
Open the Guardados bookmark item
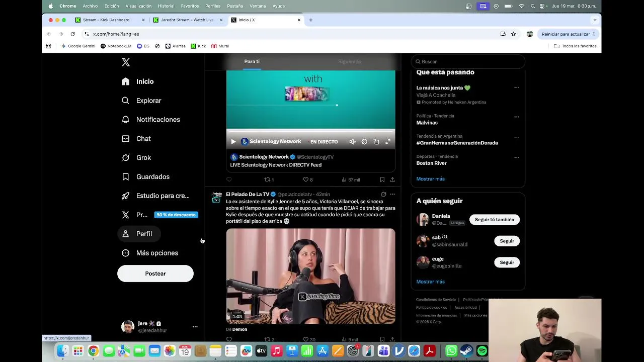coord(146,177)
